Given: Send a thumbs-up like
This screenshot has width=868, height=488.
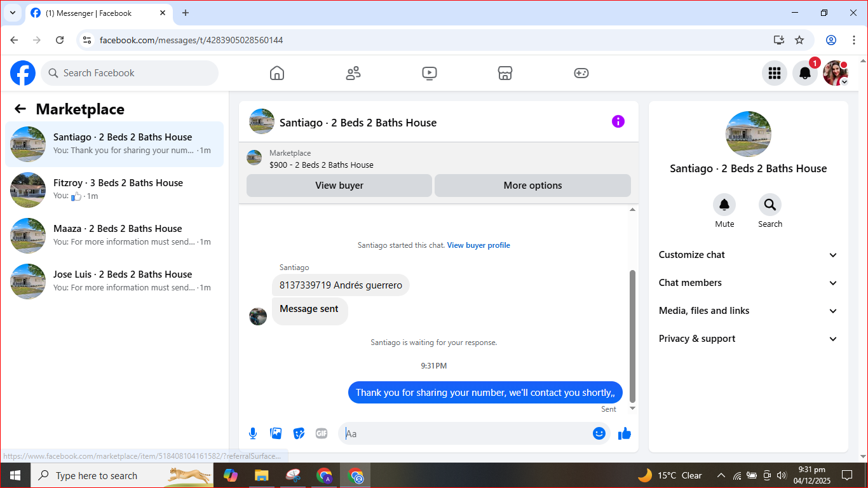Looking at the screenshot, I should point(625,433).
